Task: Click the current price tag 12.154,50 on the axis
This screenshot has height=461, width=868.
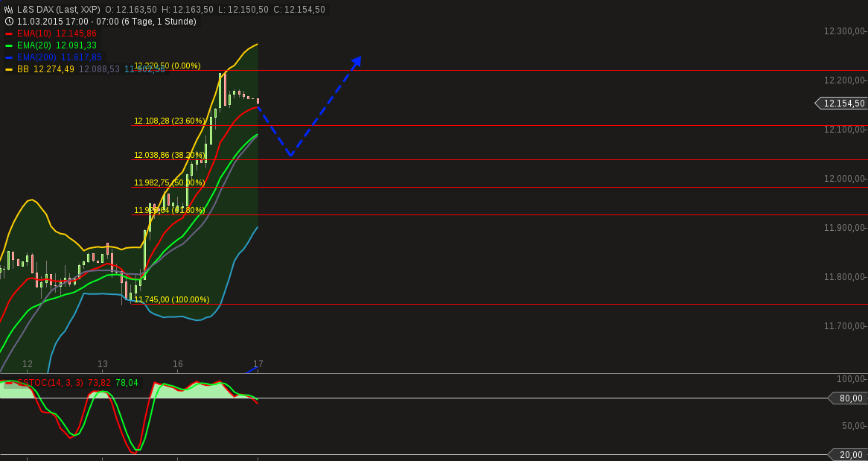Action: pos(841,103)
